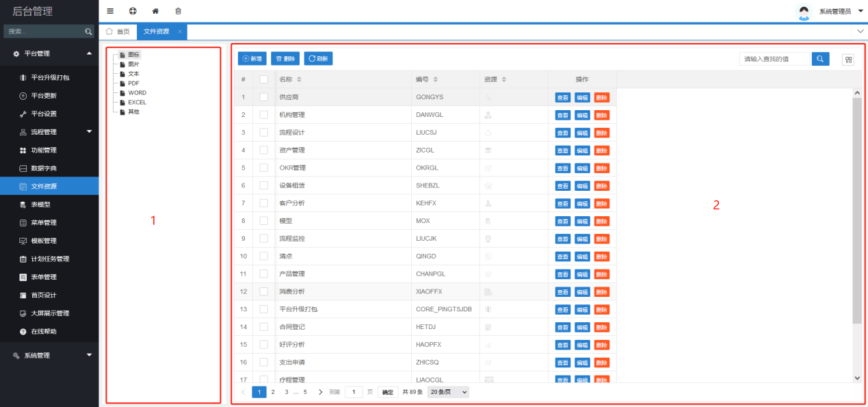Open 数据字典 in the sidebar menu
The width and height of the screenshot is (868, 407).
coord(44,168)
